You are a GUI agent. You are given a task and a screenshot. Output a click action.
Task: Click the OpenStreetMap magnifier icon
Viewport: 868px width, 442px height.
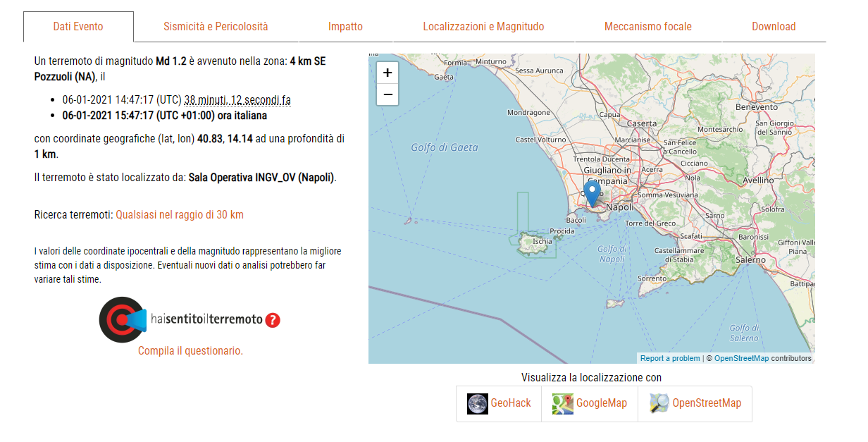[660, 403]
